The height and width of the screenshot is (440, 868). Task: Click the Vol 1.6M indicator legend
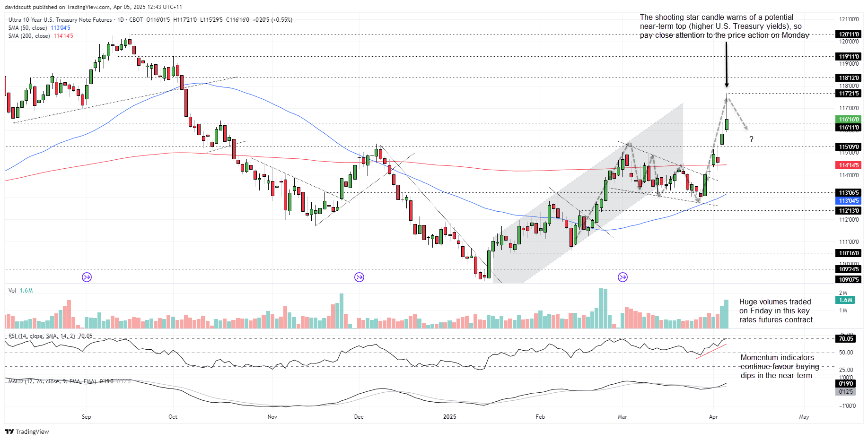click(20, 291)
